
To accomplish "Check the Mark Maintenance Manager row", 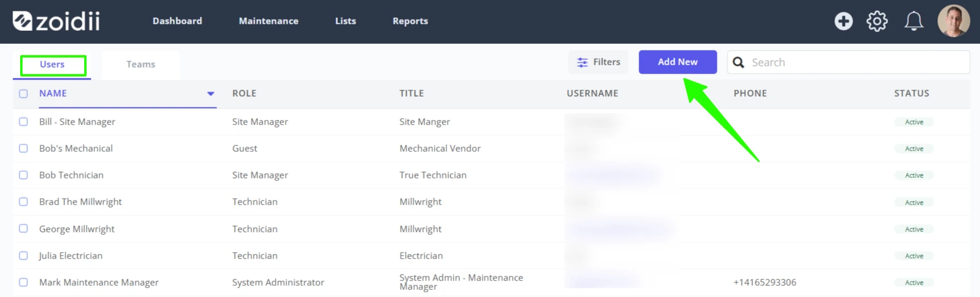I will (x=23, y=282).
